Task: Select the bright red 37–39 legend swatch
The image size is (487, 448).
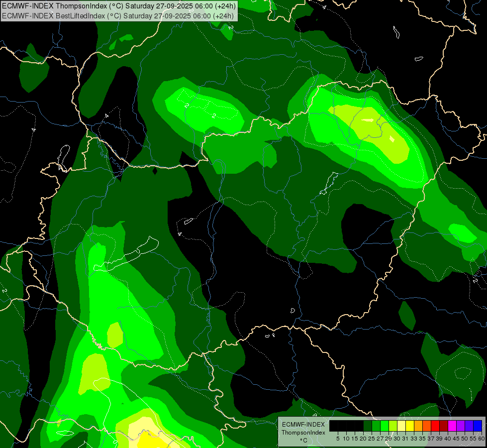Action: click(x=435, y=426)
